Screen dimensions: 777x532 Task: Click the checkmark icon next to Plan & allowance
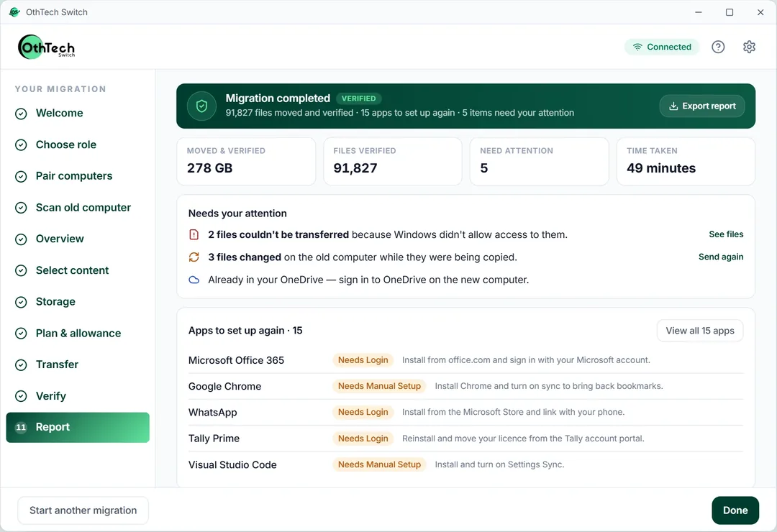point(21,334)
